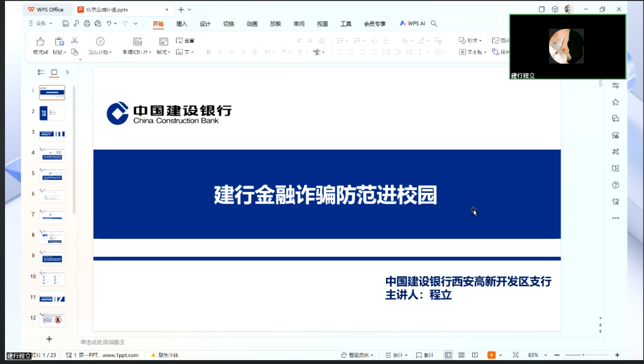This screenshot has width=644, height=364.
Task: Switch to the Tools (工具) tab
Action: tap(346, 24)
